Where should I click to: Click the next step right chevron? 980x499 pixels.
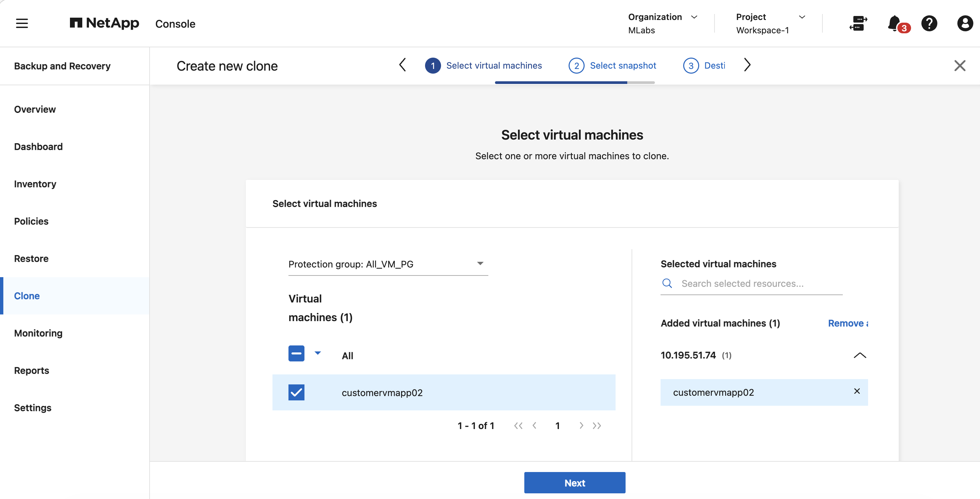point(747,65)
